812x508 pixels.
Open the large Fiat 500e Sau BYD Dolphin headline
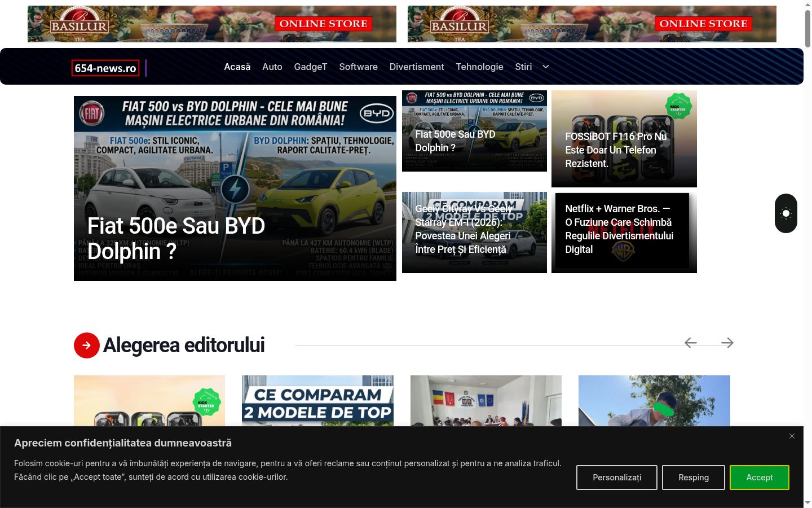pyautogui.click(x=176, y=238)
